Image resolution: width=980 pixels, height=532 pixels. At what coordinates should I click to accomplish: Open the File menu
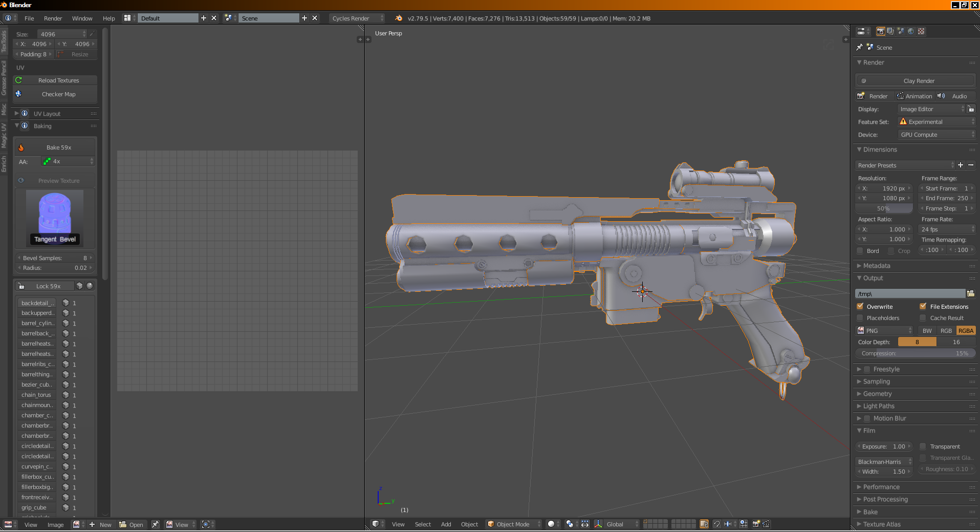[29, 18]
